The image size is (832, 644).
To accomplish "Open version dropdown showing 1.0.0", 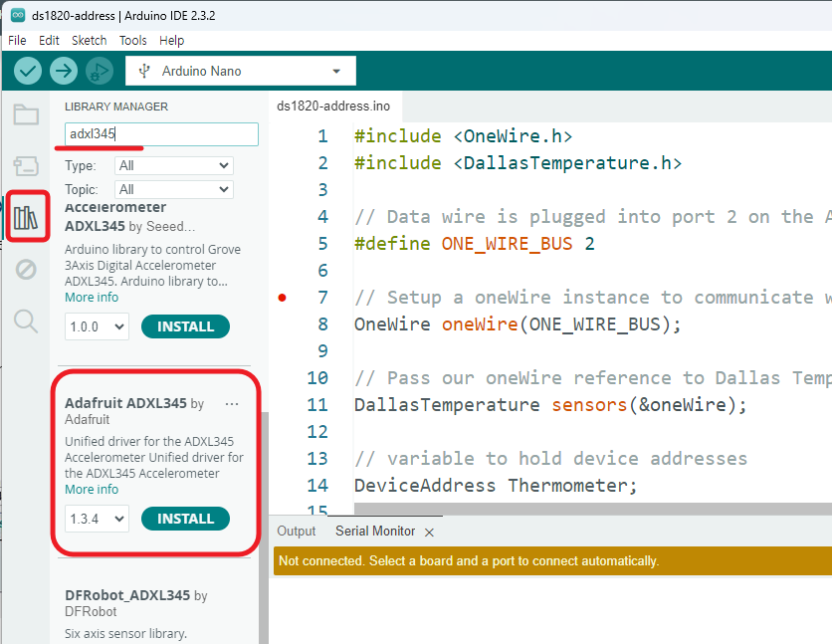I will click(97, 326).
